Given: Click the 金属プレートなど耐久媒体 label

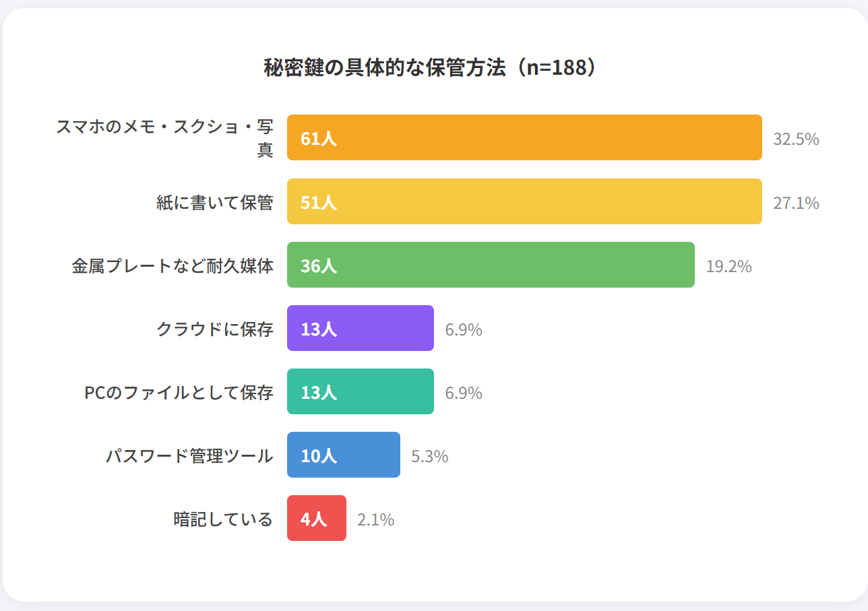Looking at the screenshot, I should pyautogui.click(x=173, y=265).
